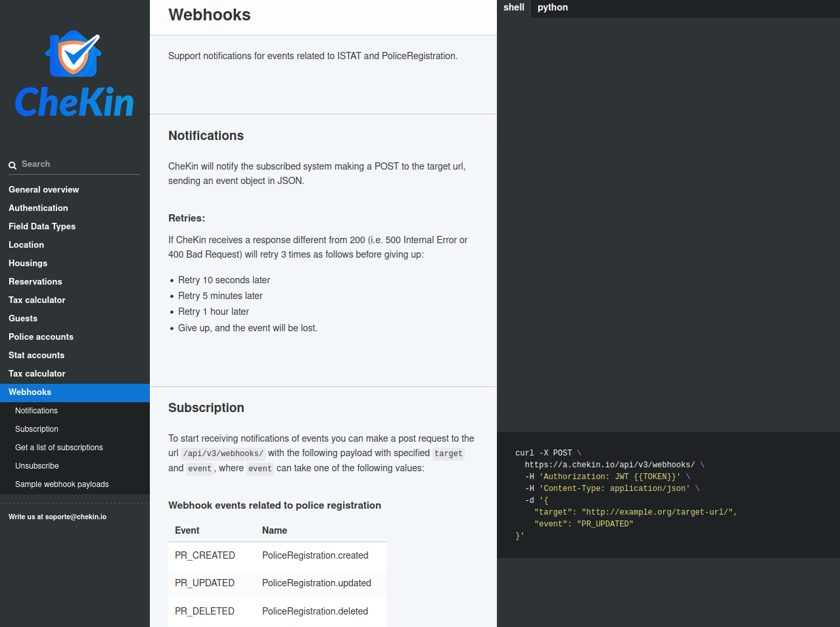Go to Authentication section
This screenshot has height=627, width=840.
pyautogui.click(x=38, y=208)
